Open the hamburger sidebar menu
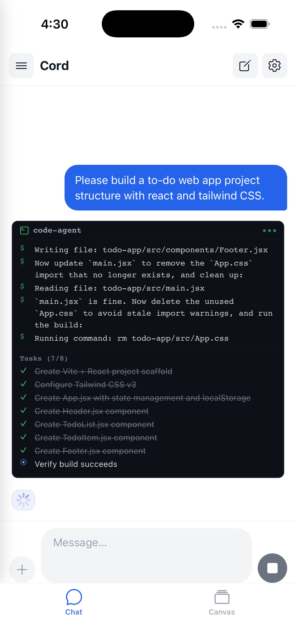The image size is (296, 644). pos(21,66)
